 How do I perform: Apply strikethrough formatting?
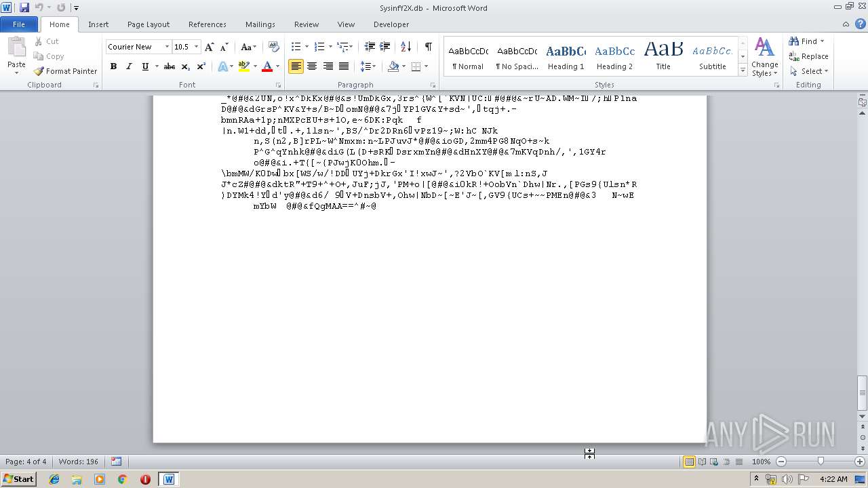(x=170, y=66)
